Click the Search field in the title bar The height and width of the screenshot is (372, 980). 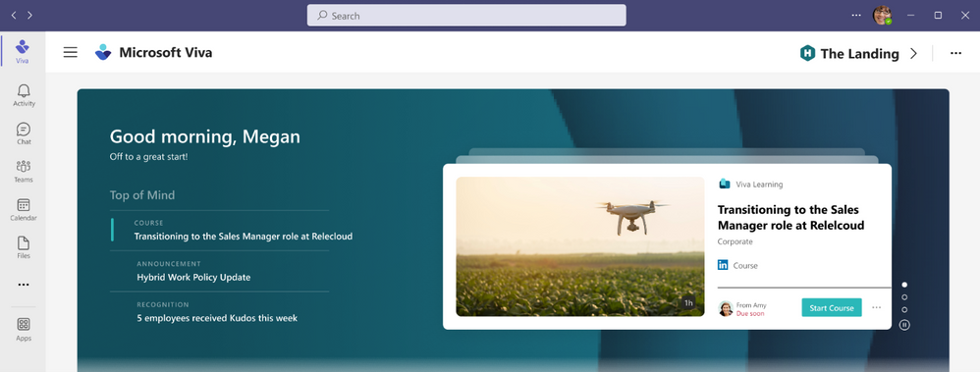pyautogui.click(x=466, y=16)
